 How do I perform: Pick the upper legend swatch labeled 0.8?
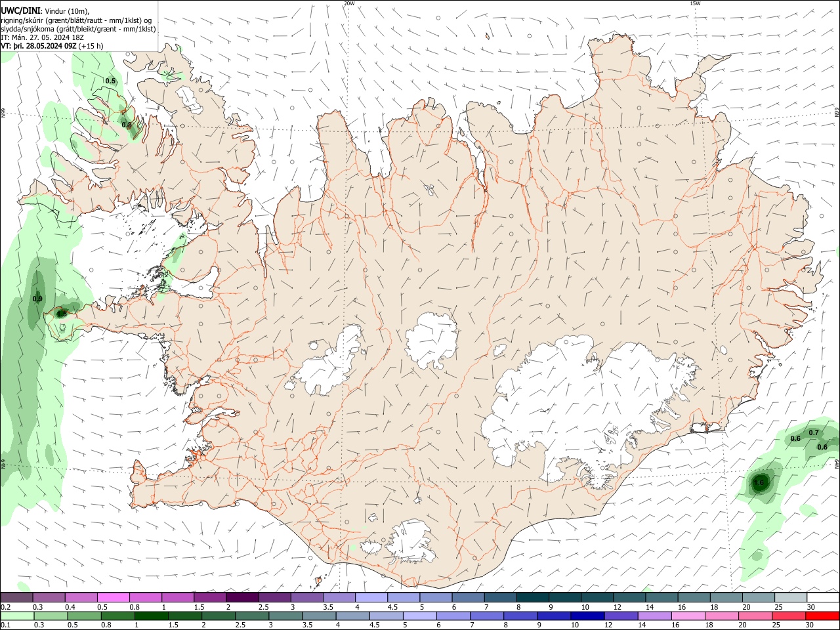(145, 598)
